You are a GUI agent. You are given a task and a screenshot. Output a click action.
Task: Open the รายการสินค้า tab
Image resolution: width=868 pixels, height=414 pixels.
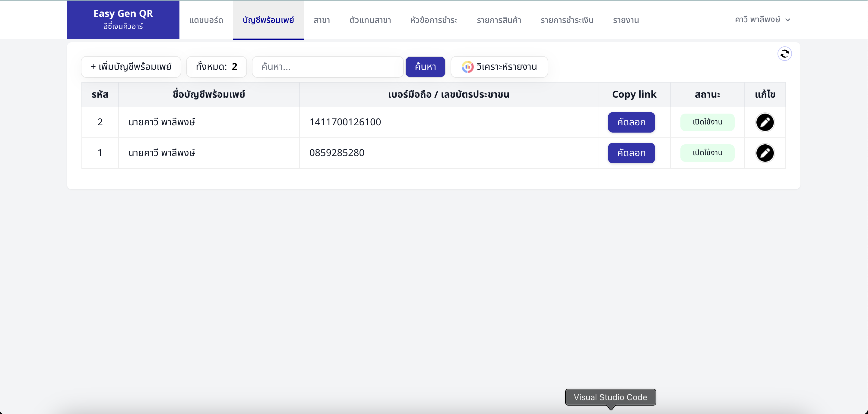[x=499, y=20]
